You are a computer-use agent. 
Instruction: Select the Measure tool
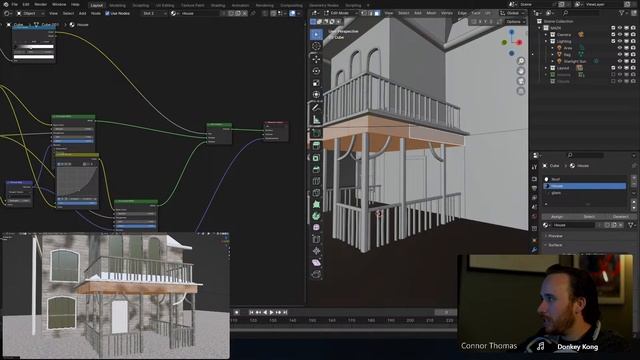click(316, 120)
